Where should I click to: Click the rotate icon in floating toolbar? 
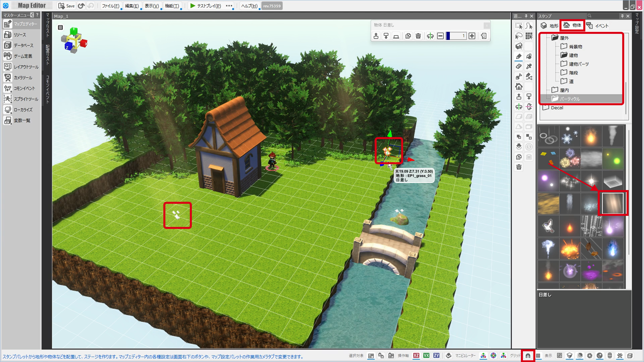430,36
